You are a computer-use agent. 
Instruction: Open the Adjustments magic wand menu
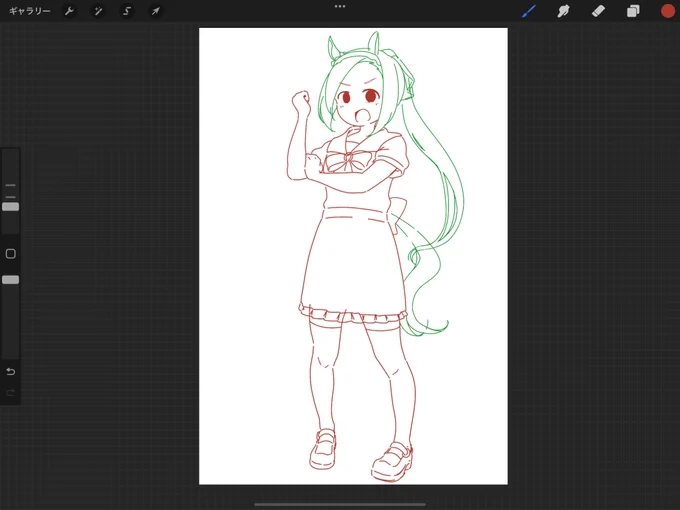pyautogui.click(x=98, y=11)
